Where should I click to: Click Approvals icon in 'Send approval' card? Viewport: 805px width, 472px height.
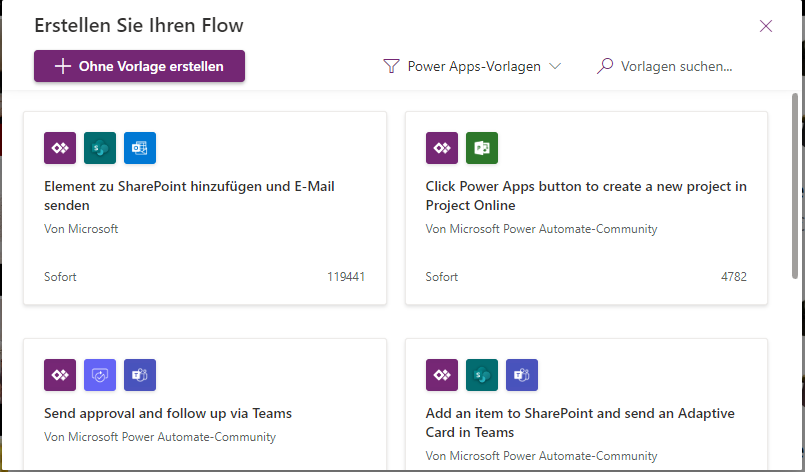pos(100,375)
